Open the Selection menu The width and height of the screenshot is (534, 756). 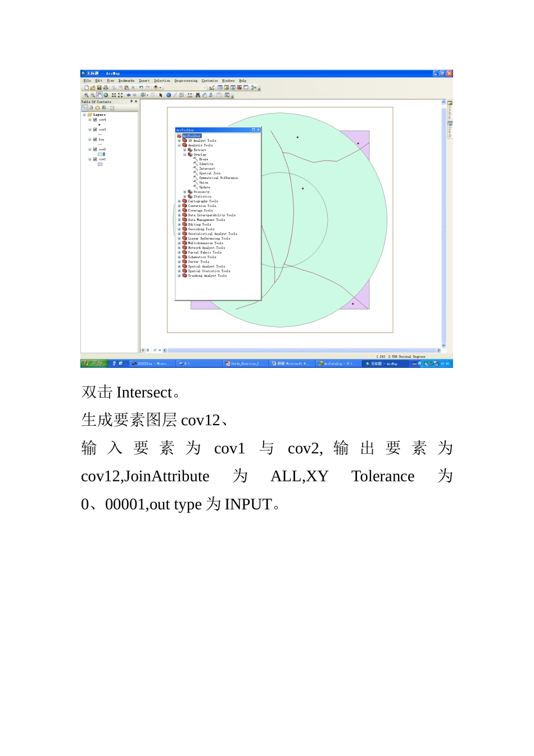click(x=162, y=80)
